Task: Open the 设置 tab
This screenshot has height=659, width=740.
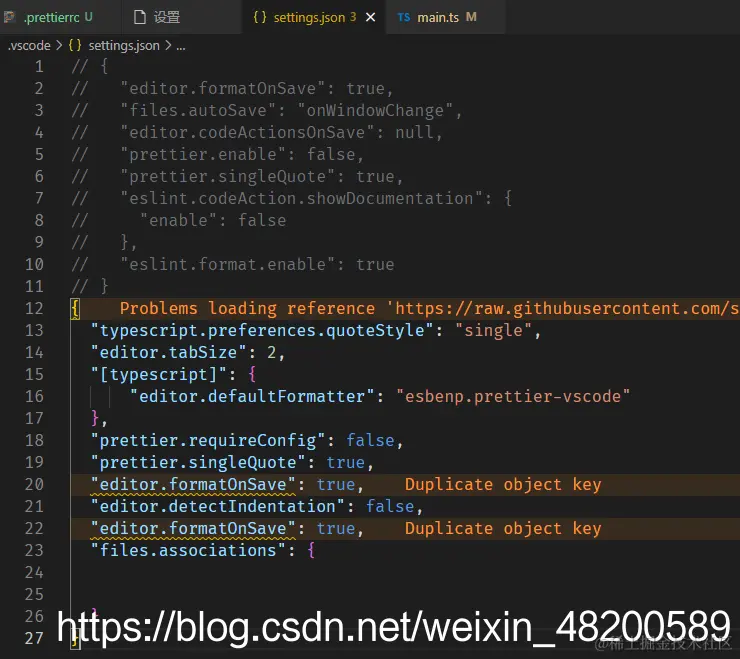Action: point(182,17)
